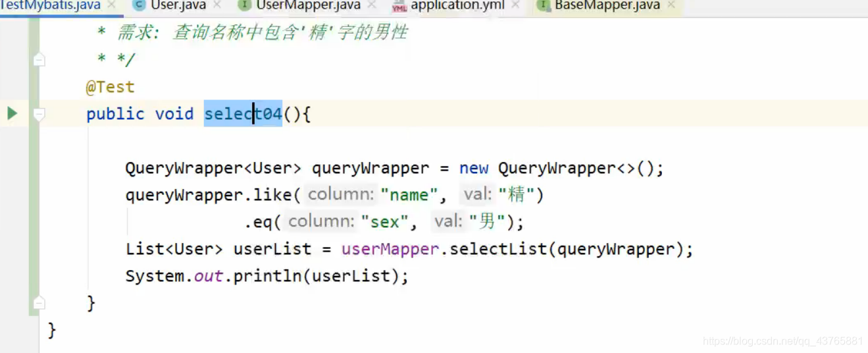The width and height of the screenshot is (868, 353).
Task: Click QueryWrapper<User> type declaration
Action: pyautogui.click(x=213, y=168)
